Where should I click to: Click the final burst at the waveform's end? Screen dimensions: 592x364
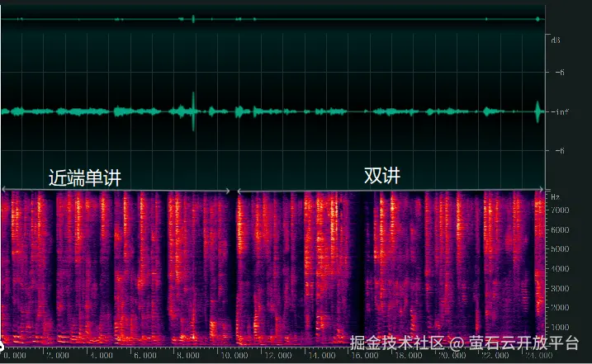538,111
